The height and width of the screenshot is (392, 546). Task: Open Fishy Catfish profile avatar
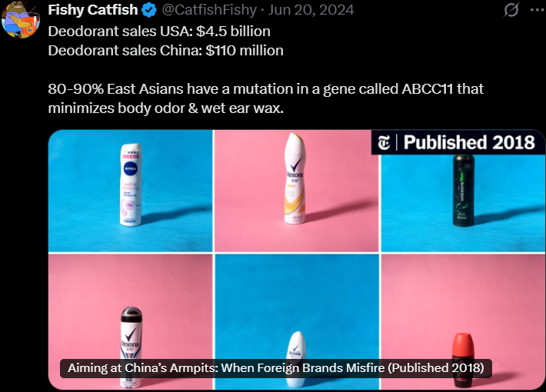pyautogui.click(x=21, y=19)
